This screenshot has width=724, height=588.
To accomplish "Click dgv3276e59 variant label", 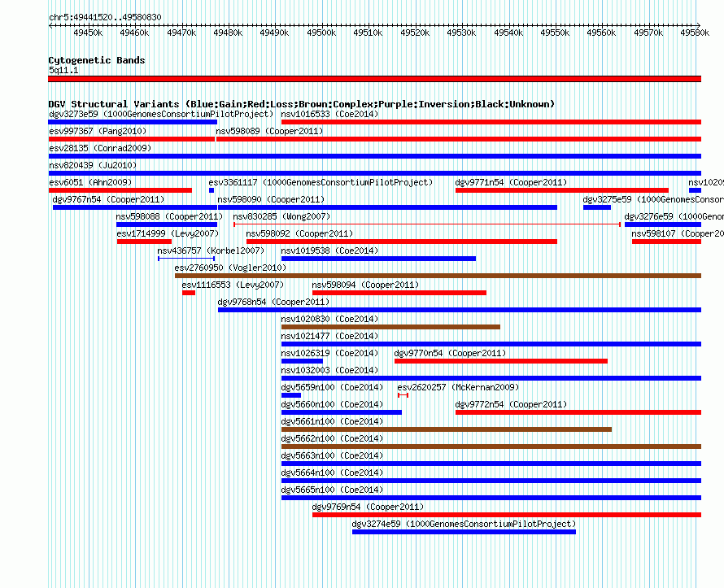I will coord(674,216).
